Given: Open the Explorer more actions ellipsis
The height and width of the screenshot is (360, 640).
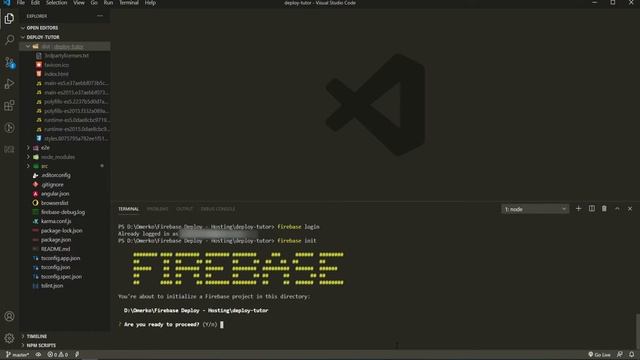Looking at the screenshot, I should 100,16.
